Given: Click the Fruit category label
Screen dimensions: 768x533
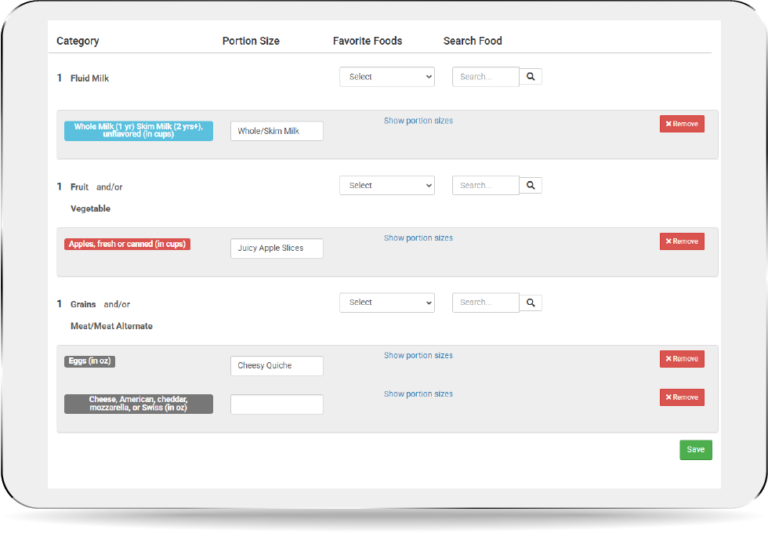Looking at the screenshot, I should (x=79, y=187).
